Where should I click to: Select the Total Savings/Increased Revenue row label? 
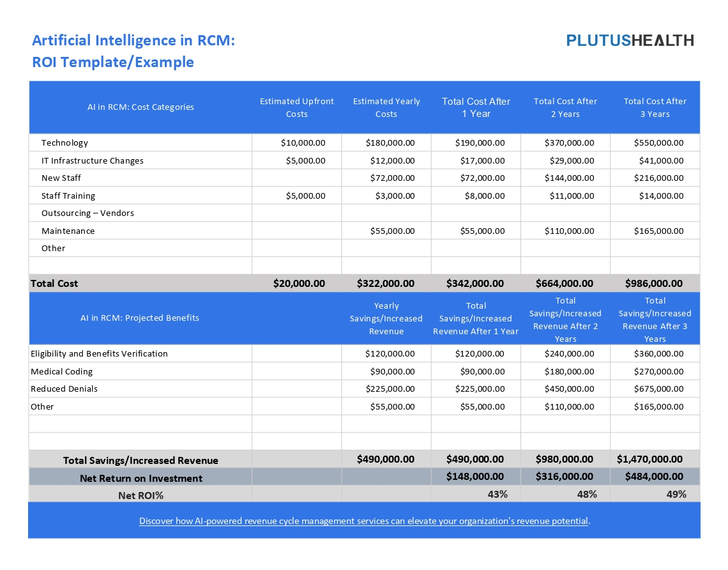[140, 459]
